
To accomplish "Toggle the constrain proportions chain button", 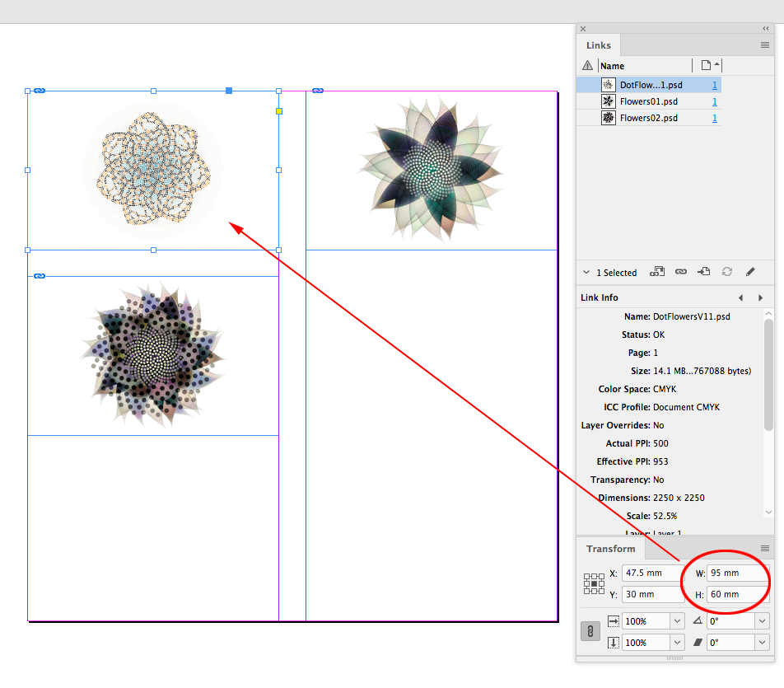I will 590,631.
